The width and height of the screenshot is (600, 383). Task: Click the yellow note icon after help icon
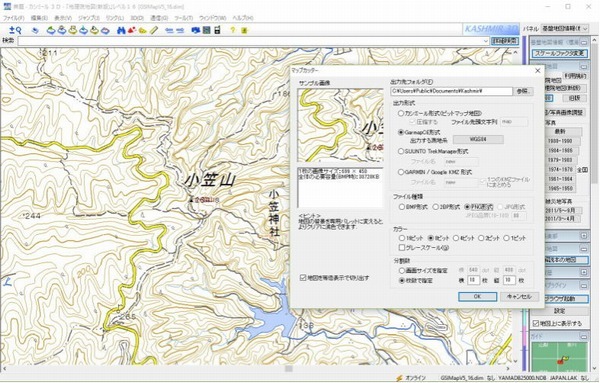[x=244, y=30]
